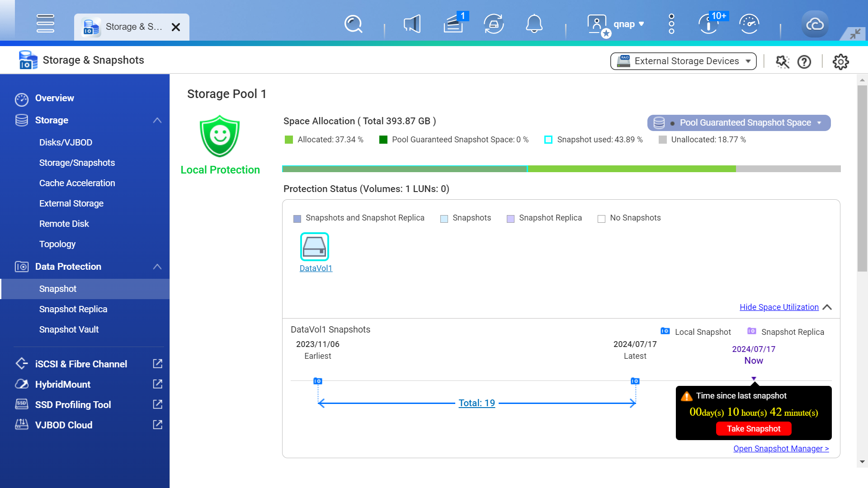Open Topology page
868x488 pixels.
[57, 244]
